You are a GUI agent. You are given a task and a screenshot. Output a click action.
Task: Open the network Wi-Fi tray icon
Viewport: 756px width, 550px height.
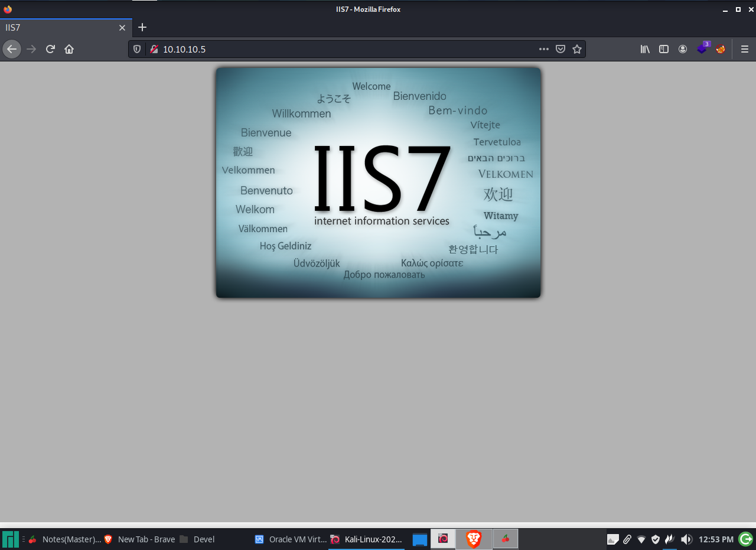641,539
